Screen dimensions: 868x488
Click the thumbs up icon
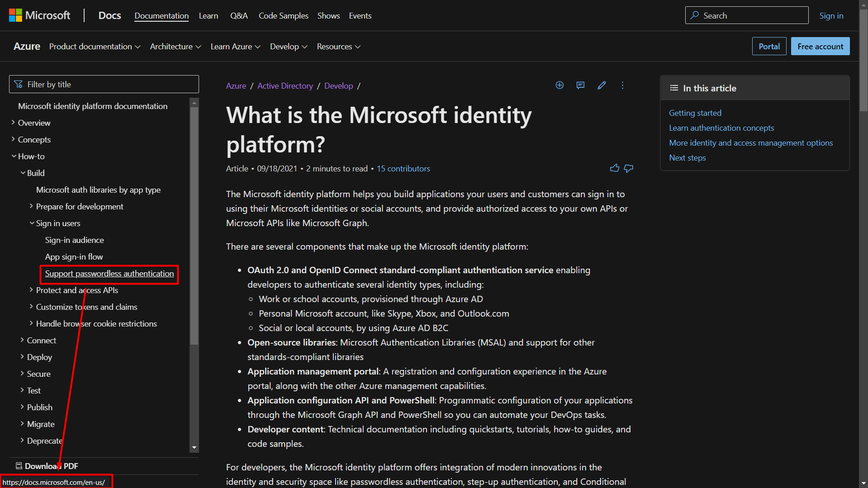coord(615,168)
